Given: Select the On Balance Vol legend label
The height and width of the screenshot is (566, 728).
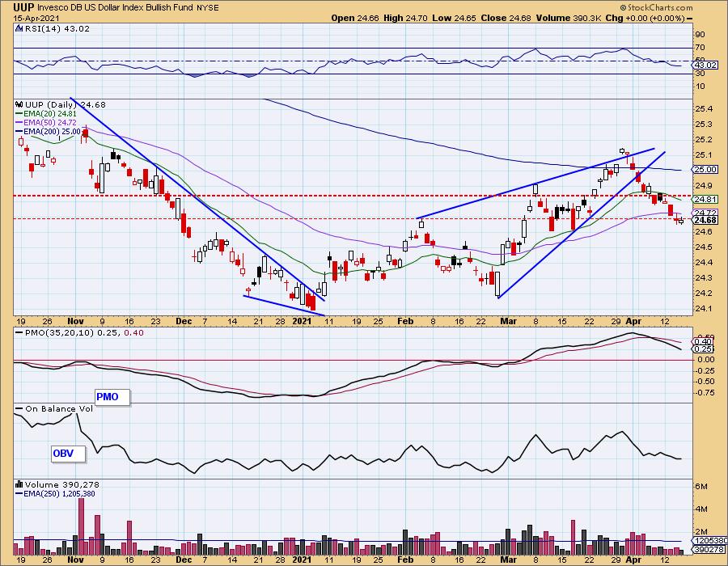Looking at the screenshot, I should (58, 408).
